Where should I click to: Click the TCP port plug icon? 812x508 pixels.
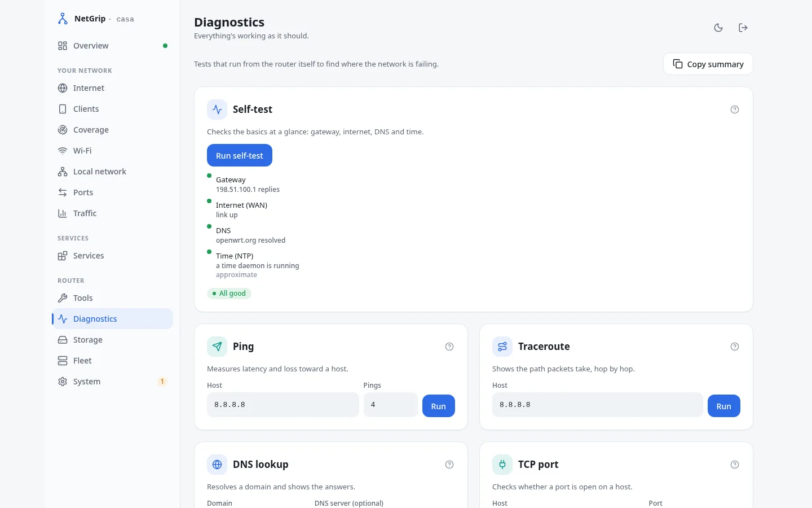tap(502, 465)
